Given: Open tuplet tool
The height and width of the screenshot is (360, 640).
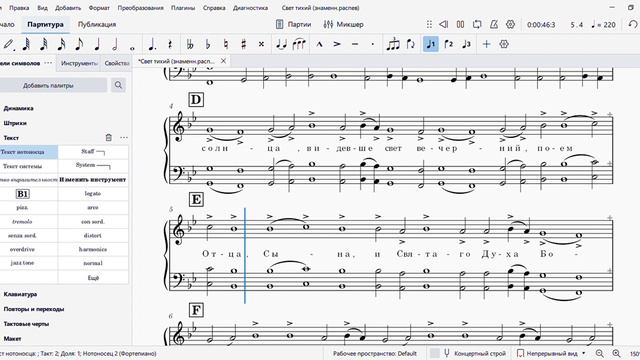Looking at the screenshot, I should (x=393, y=44).
